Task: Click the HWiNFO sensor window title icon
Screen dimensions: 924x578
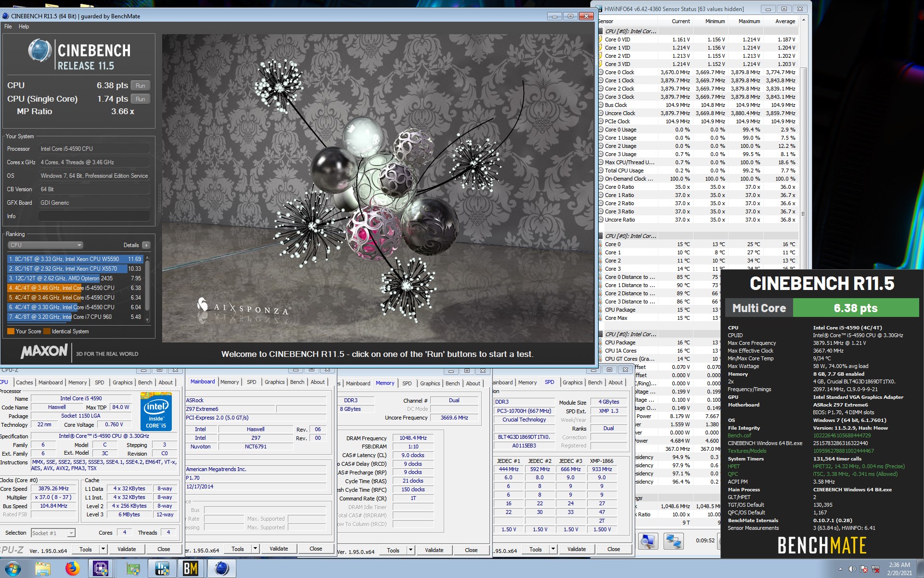Action: tap(600, 9)
